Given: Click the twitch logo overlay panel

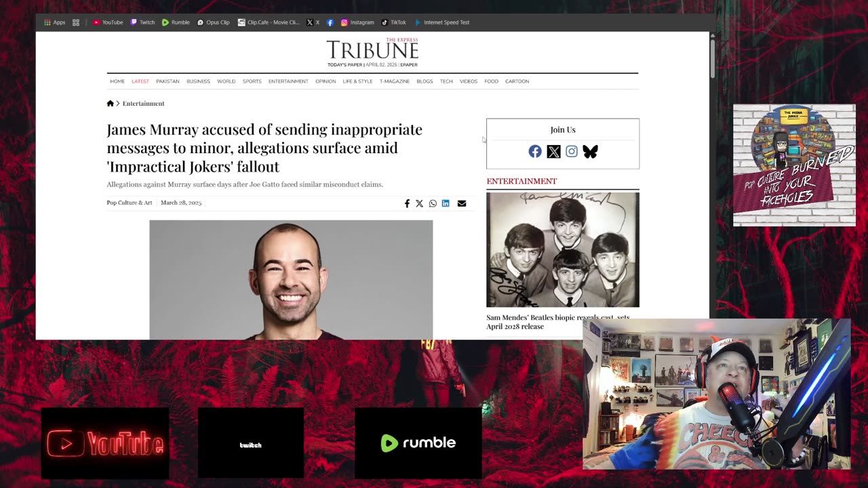Looking at the screenshot, I should pos(251,444).
